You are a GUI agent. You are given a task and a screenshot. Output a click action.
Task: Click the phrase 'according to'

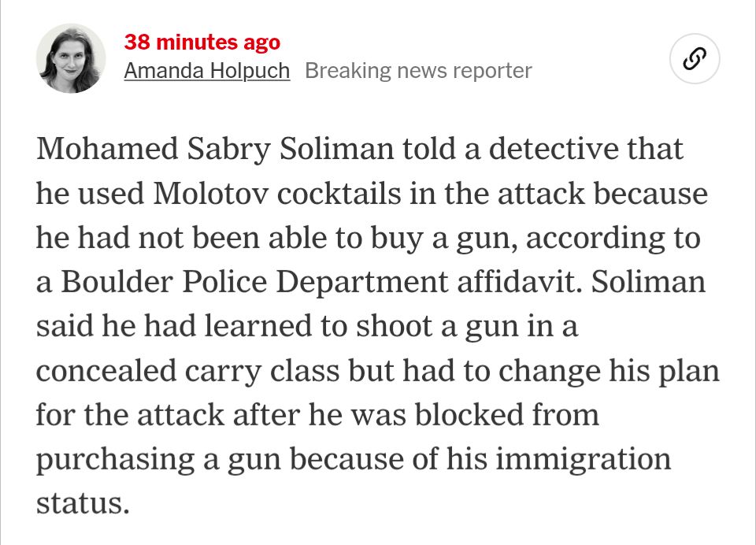coord(613,238)
